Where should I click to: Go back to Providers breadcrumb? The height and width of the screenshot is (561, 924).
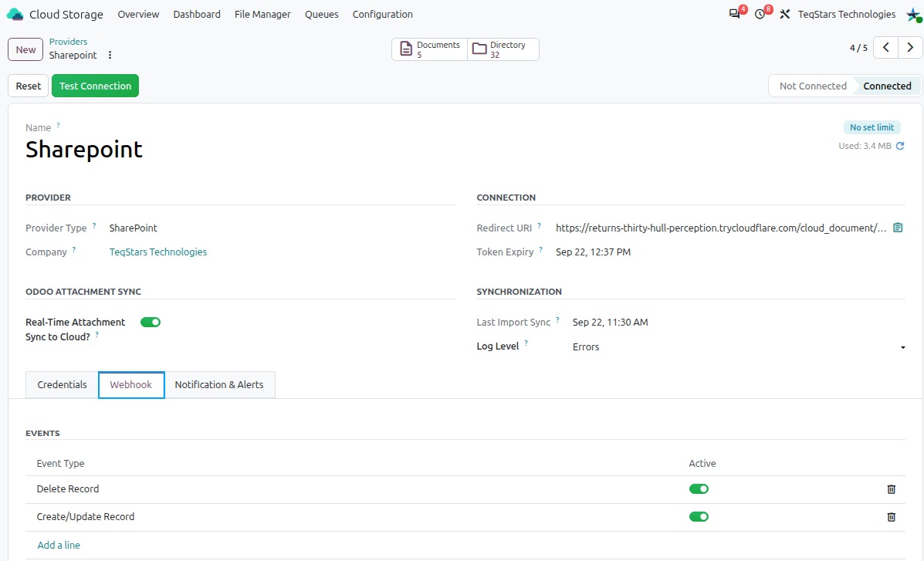click(69, 42)
